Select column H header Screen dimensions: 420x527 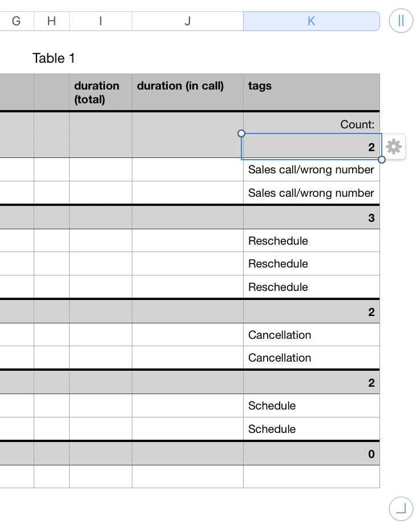tap(51, 21)
